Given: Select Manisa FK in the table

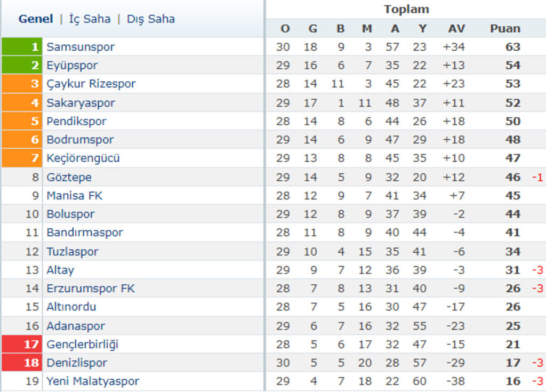Looking at the screenshot, I should coord(74,196).
